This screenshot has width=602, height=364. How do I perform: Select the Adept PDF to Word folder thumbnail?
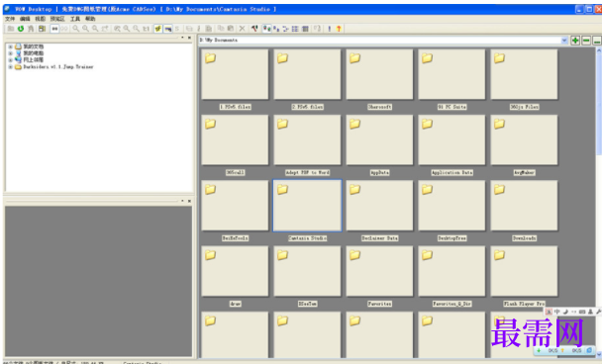click(x=307, y=140)
